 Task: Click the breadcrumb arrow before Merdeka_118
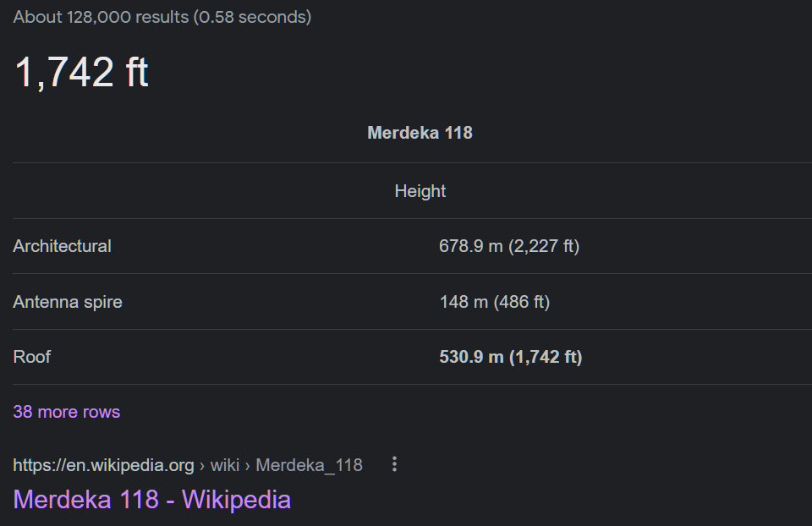click(x=248, y=465)
